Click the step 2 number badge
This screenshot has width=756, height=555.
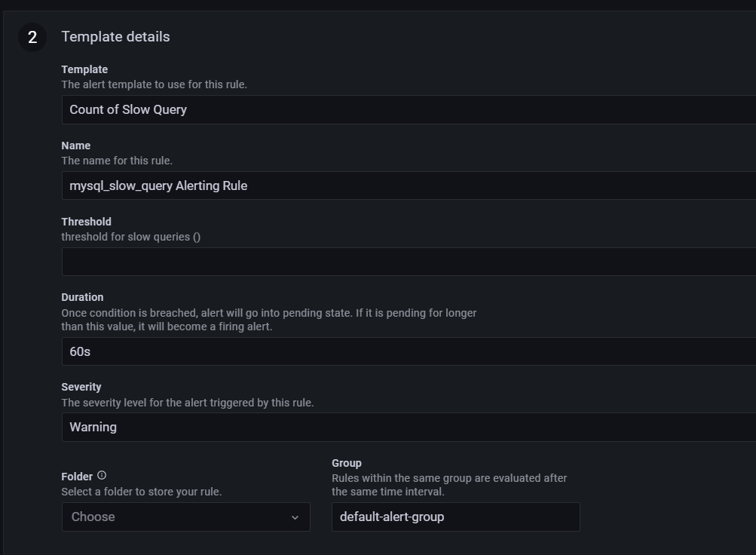click(32, 37)
